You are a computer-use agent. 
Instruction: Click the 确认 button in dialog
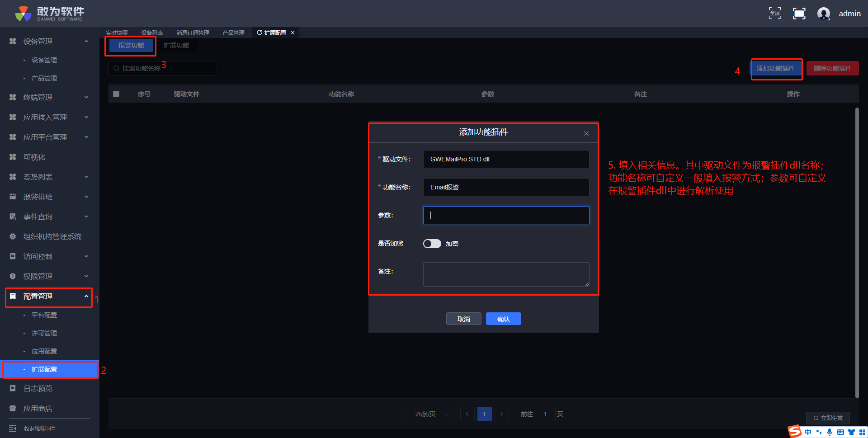(x=503, y=319)
